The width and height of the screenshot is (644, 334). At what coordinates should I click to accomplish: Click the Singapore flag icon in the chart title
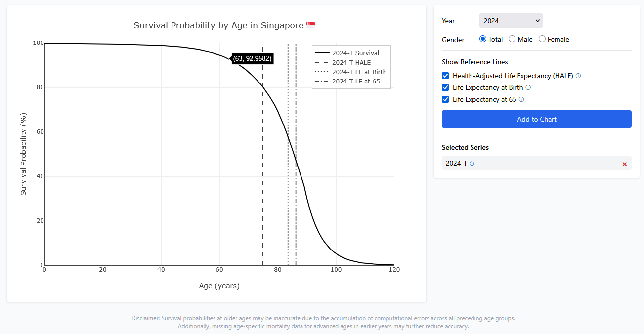coord(311,25)
